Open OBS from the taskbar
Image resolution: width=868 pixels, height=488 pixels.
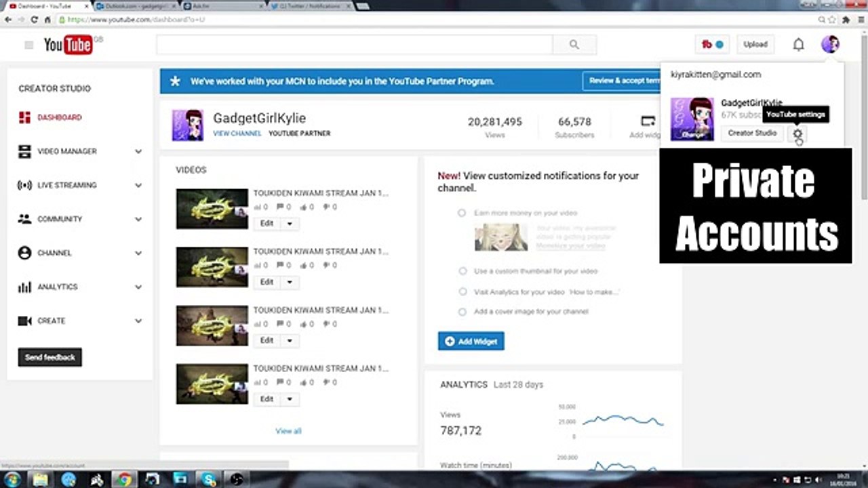pos(235,480)
